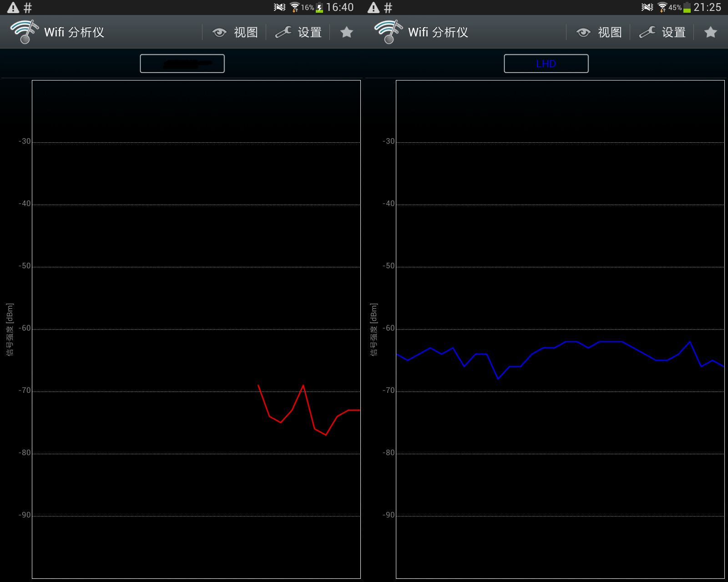Tap the Wifi Analyzer logo in left screen
The width and height of the screenshot is (728, 582).
[x=25, y=32]
